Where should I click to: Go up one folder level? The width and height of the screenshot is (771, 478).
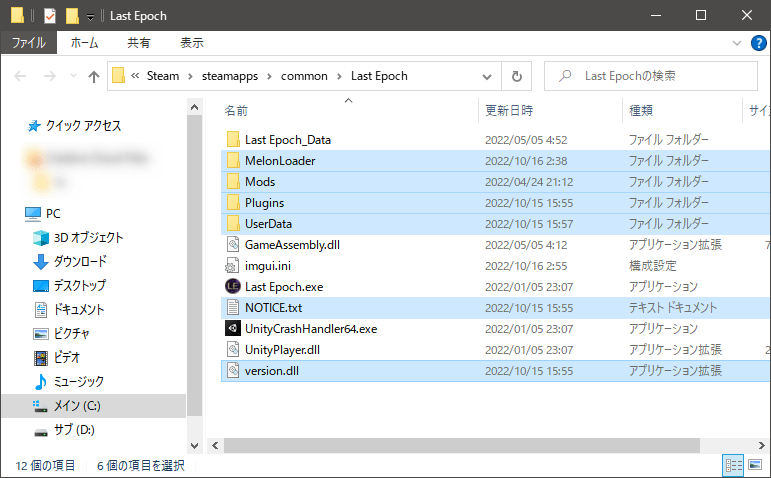93,76
